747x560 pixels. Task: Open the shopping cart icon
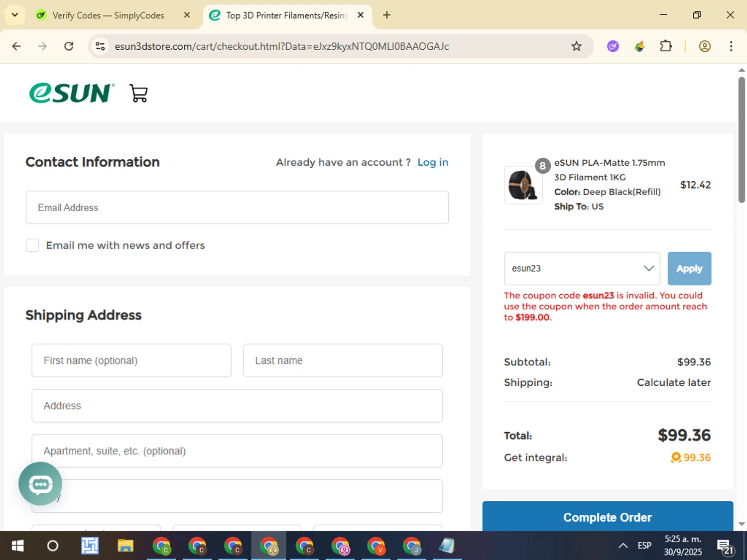pos(138,93)
